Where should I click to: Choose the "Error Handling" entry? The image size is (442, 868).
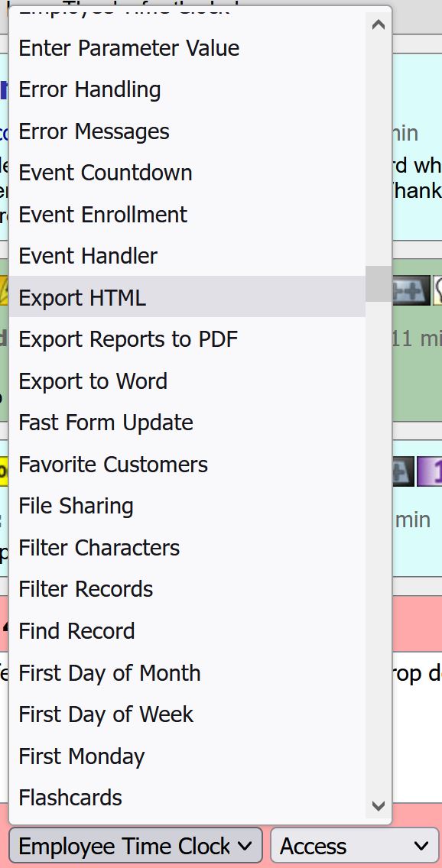(90, 89)
